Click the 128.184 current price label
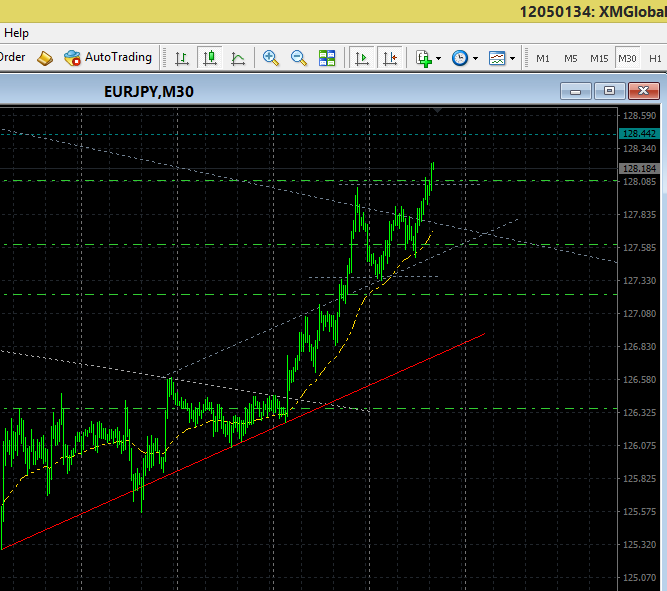Viewport: 667px width, 591px height. click(x=639, y=168)
